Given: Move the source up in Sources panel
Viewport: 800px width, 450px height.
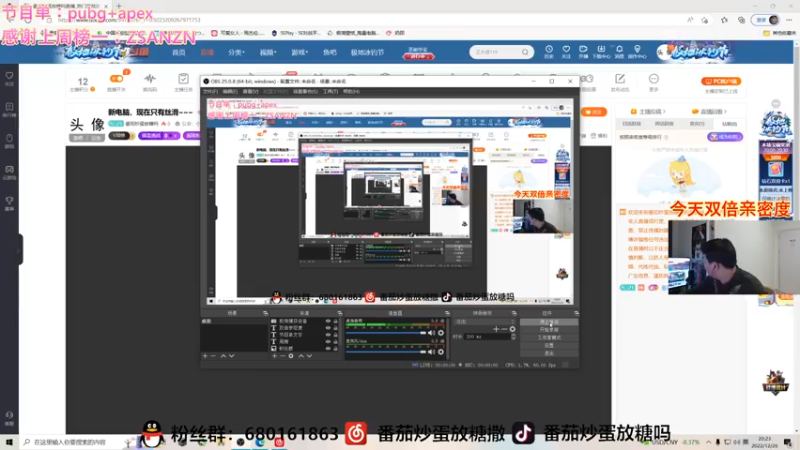Looking at the screenshot, I should click(301, 356).
